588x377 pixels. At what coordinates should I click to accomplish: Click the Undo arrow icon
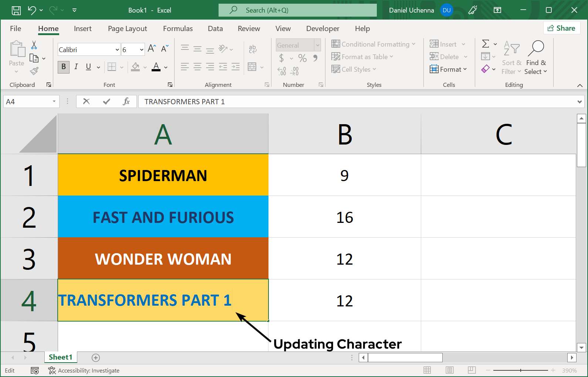coord(32,10)
